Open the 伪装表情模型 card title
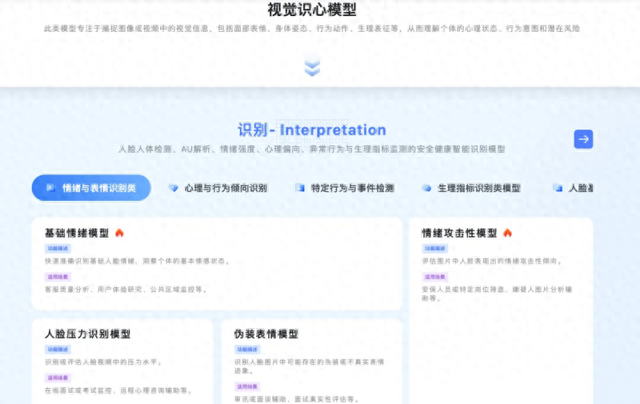Image resolution: width=640 pixels, height=404 pixels. coord(266,334)
